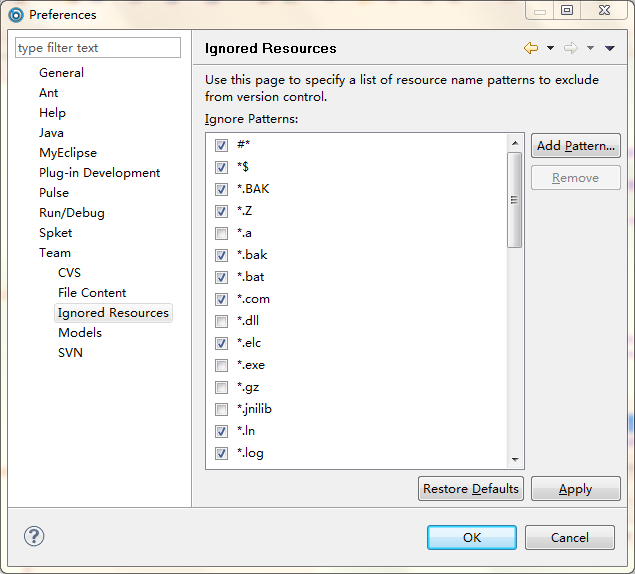Uncheck the *.com ignore pattern
The height and width of the screenshot is (574, 635).
coord(221,299)
